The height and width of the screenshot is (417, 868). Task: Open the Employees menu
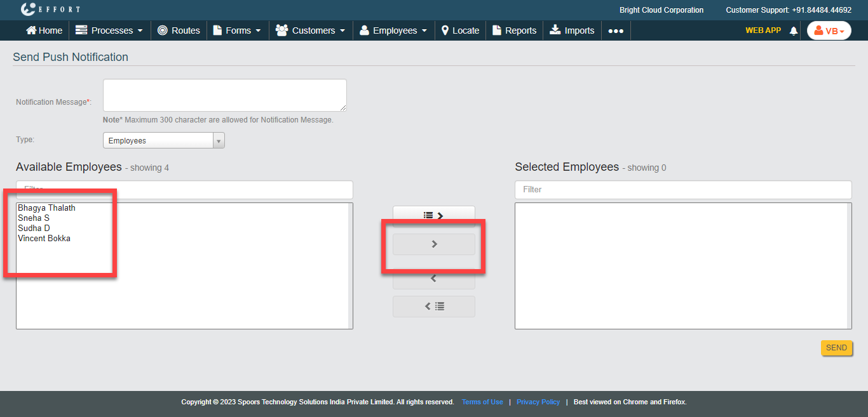pos(394,30)
